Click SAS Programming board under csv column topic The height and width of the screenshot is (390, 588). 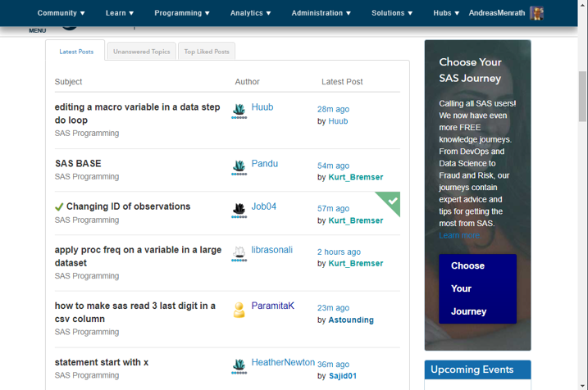[87, 332]
